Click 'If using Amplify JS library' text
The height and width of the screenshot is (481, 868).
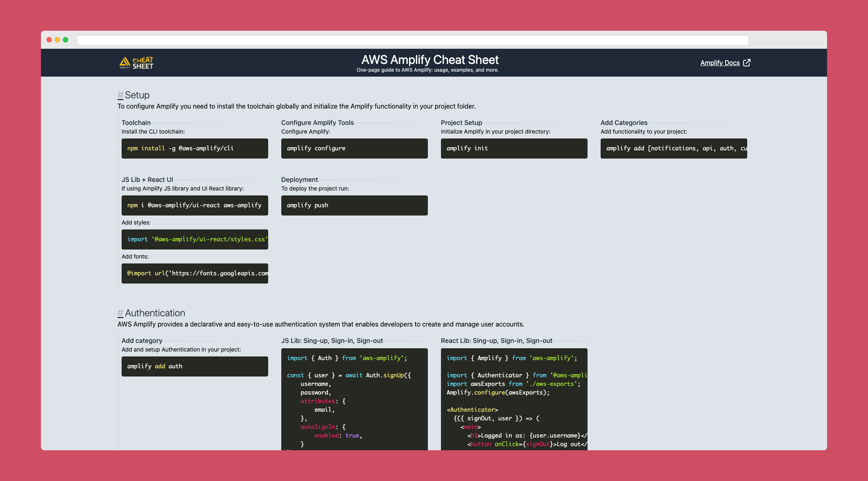183,188
